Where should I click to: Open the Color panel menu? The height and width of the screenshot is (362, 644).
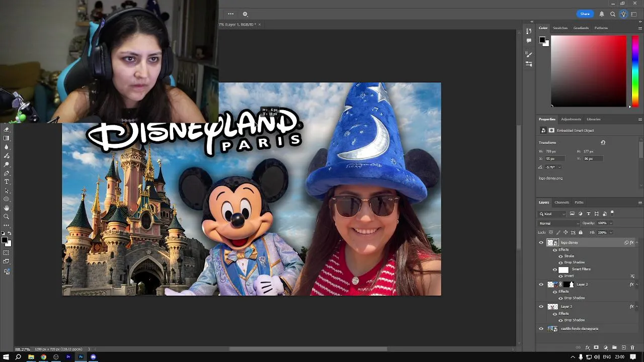[640, 28]
